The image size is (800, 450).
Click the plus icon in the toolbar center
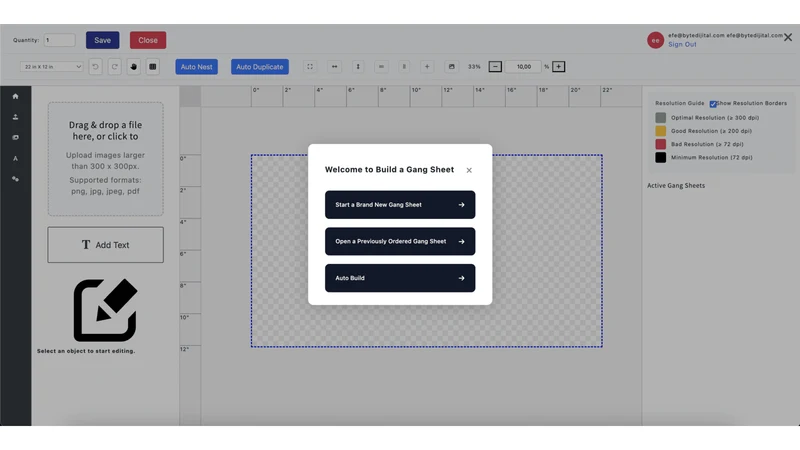pos(427,67)
